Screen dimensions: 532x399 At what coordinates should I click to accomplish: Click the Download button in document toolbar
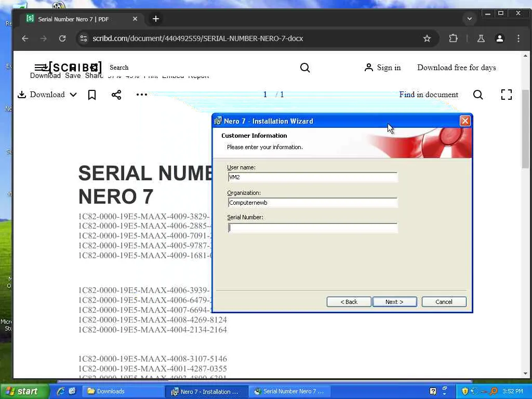pos(41,95)
